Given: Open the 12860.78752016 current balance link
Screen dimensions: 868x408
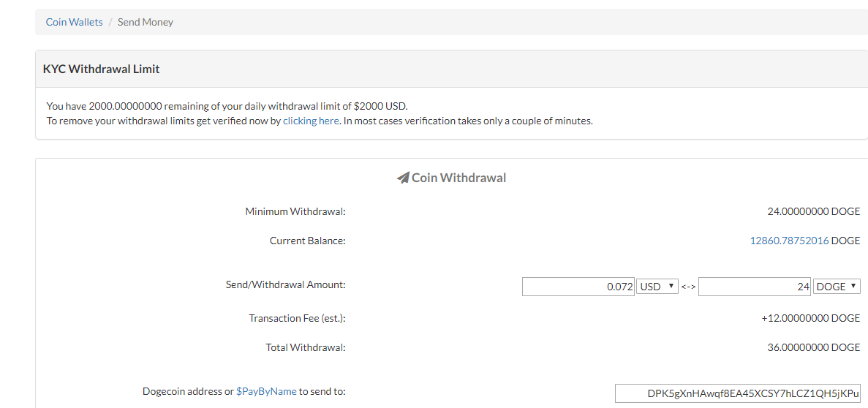Looking at the screenshot, I should click(x=790, y=241).
